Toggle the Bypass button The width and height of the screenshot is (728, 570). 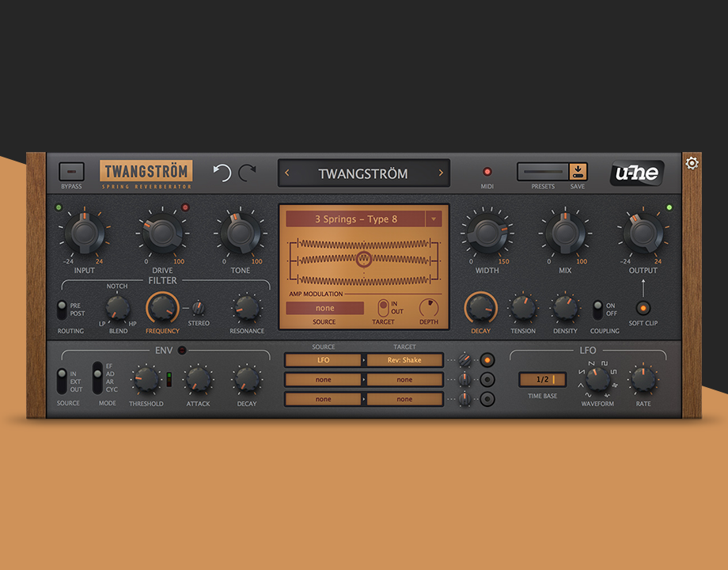[x=71, y=172]
